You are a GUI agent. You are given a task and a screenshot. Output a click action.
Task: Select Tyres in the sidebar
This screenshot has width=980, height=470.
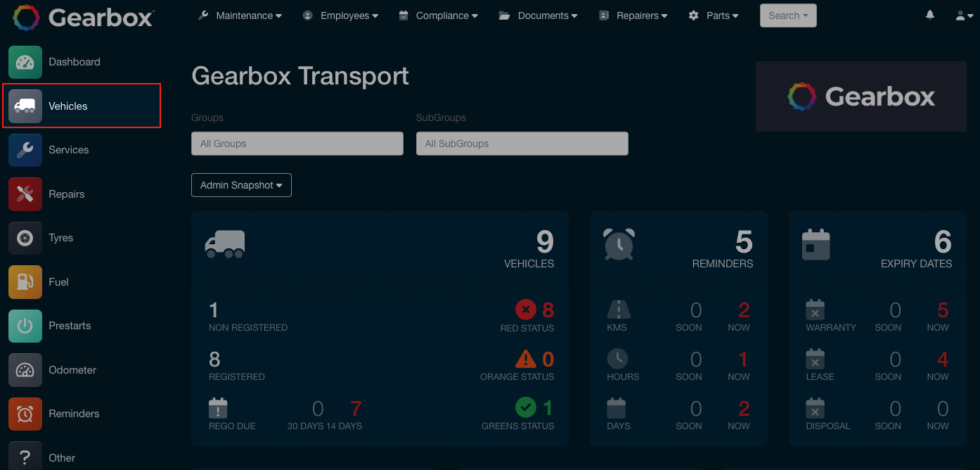pyautogui.click(x=61, y=238)
